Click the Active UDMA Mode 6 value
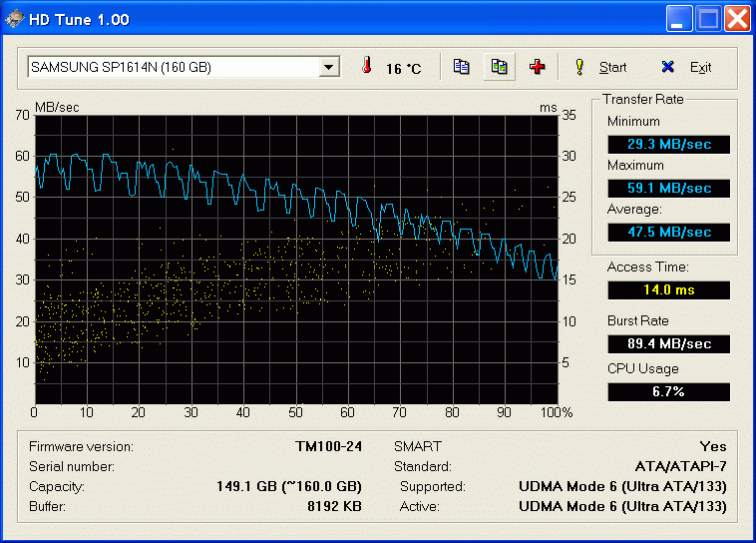This screenshot has width=756, height=543. click(622, 506)
